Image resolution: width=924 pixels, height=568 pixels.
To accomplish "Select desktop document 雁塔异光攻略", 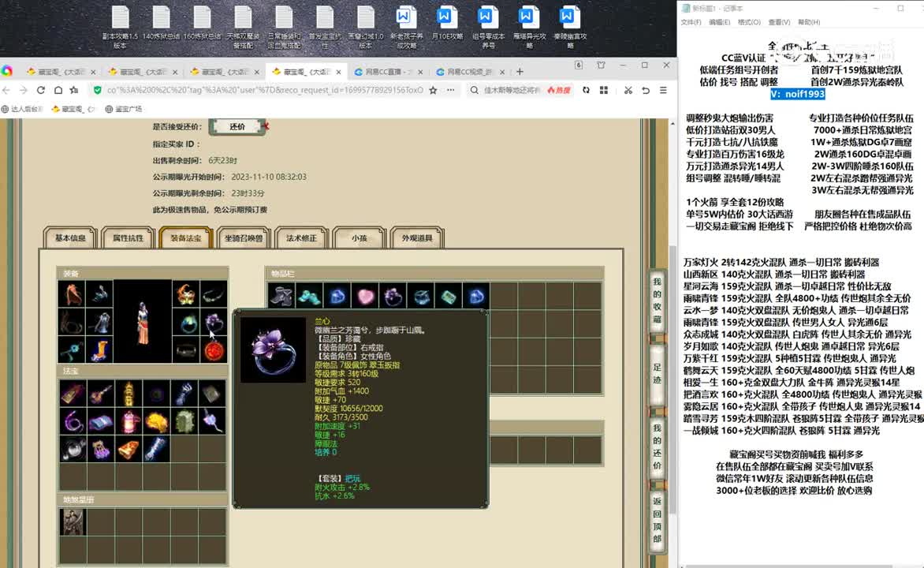I will 529,28.
